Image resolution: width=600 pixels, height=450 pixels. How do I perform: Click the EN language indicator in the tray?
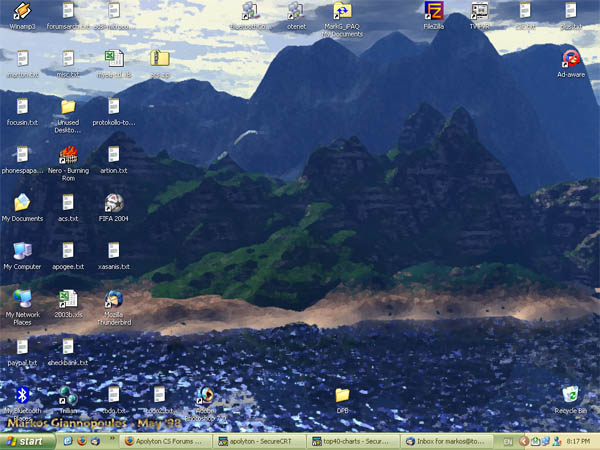tap(508, 440)
